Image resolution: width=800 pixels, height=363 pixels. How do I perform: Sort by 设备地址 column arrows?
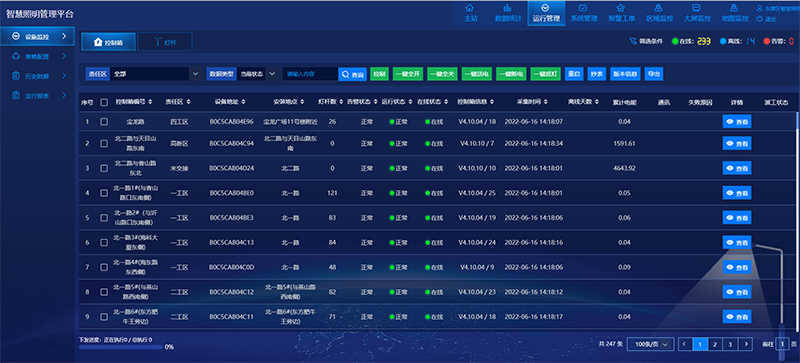[x=243, y=102]
